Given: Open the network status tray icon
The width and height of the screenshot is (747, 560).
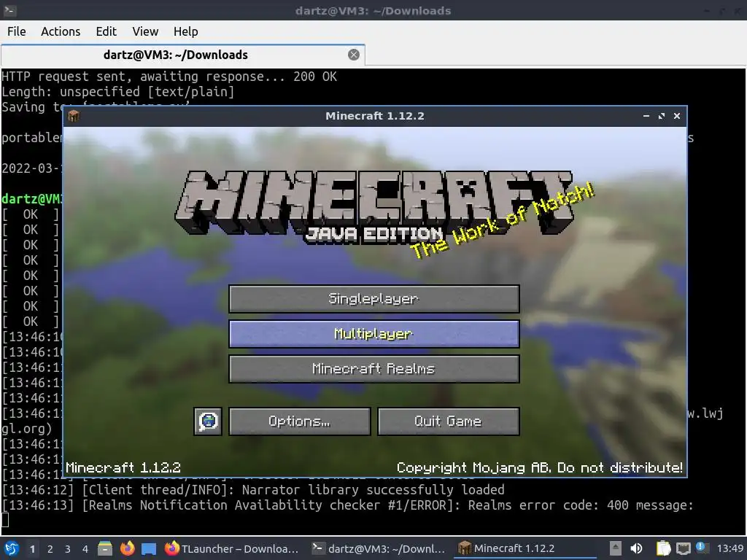Looking at the screenshot, I should 683,548.
